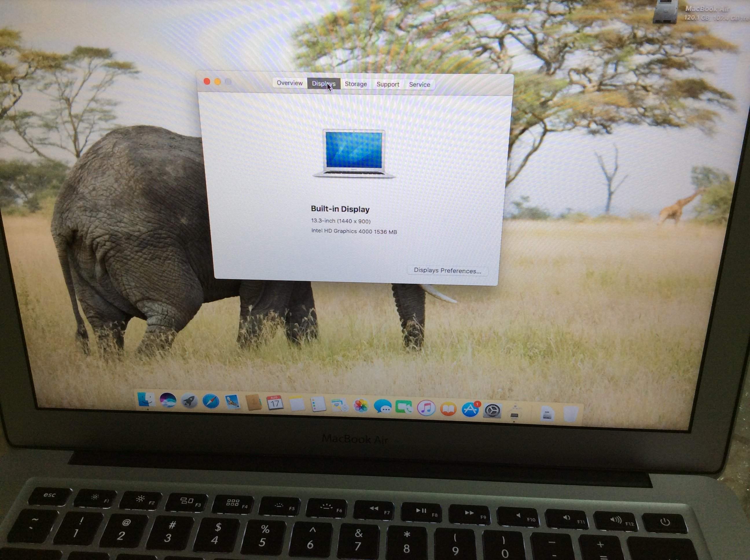Open Messages speech bubble icon
This screenshot has height=560, width=750.
click(x=382, y=406)
